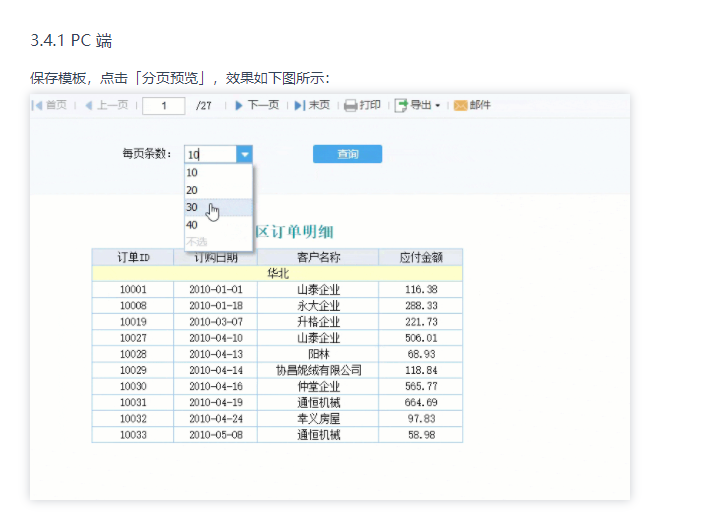Click order ID cell 10008
The width and height of the screenshot is (718, 516).
133,305
